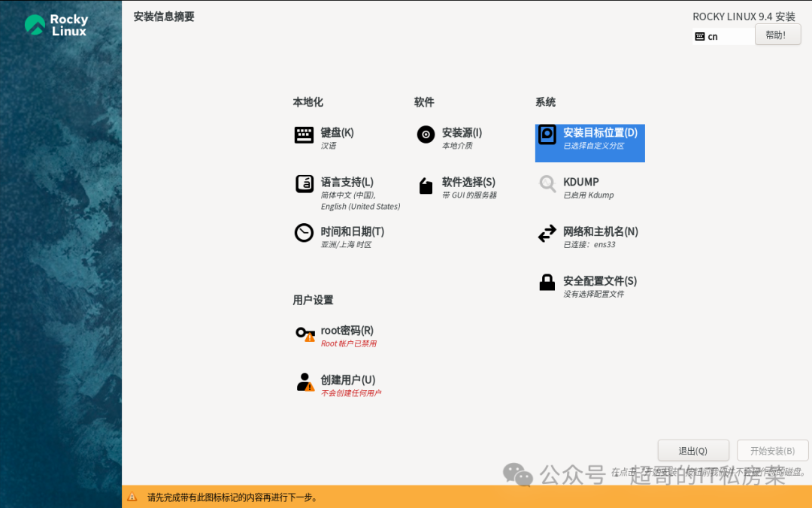Open the cn keyboard layout selector
This screenshot has width=812, height=508.
[723, 35]
